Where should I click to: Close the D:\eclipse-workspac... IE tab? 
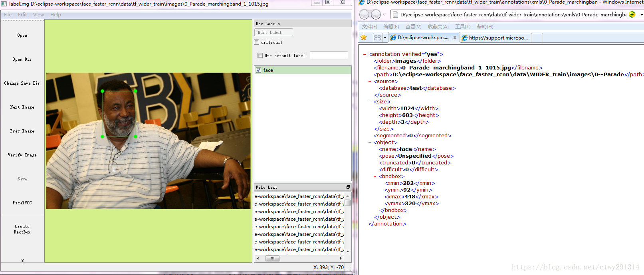(x=455, y=38)
